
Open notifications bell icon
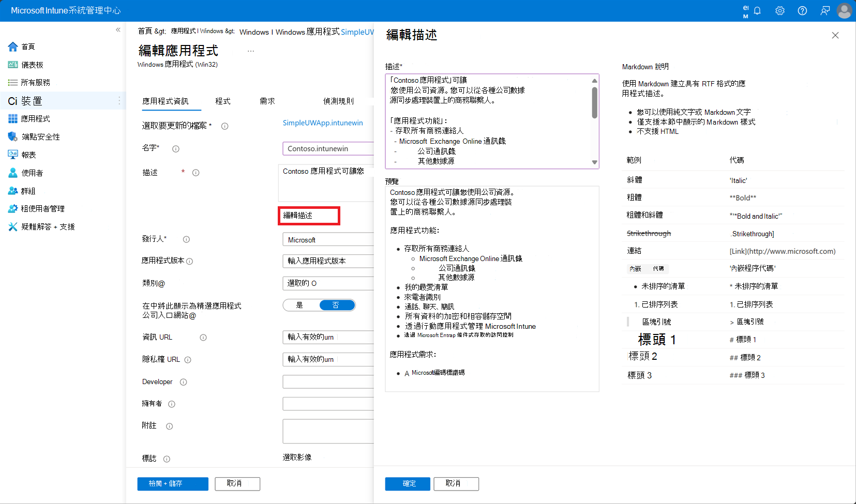(757, 11)
